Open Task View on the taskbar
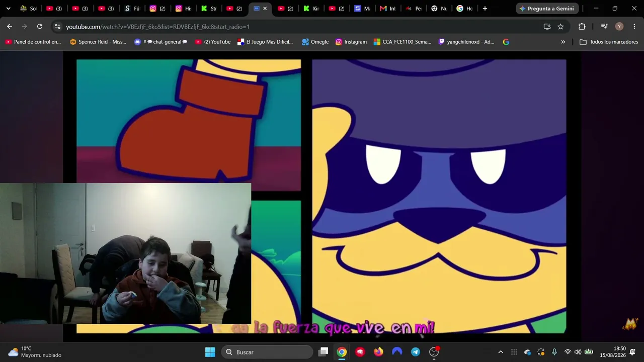The height and width of the screenshot is (362, 644). [x=324, y=352]
